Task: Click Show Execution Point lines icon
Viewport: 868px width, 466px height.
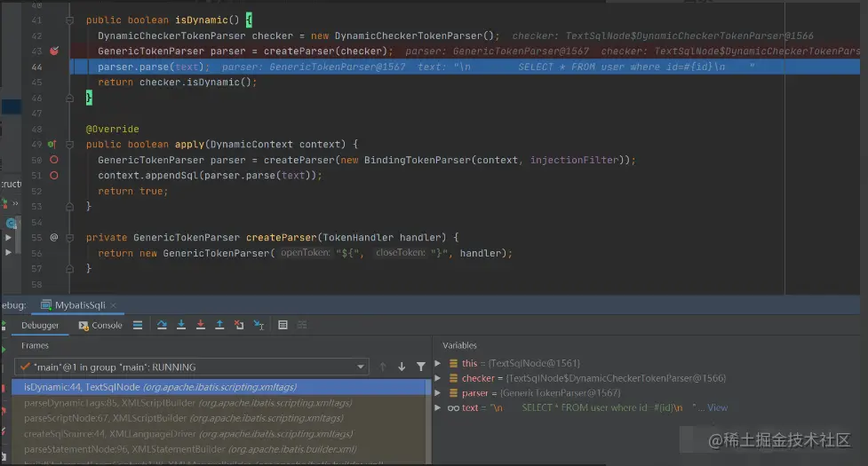Action: (x=138, y=325)
